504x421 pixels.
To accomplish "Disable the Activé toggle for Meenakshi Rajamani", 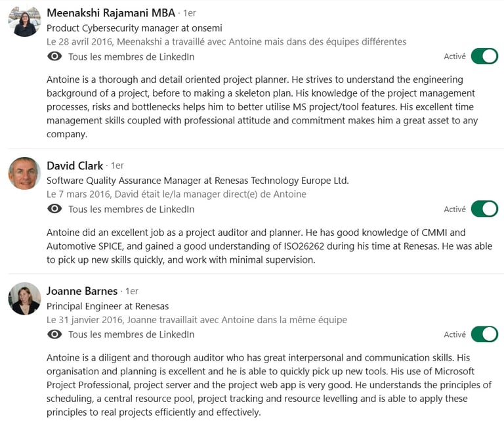I will (484, 56).
